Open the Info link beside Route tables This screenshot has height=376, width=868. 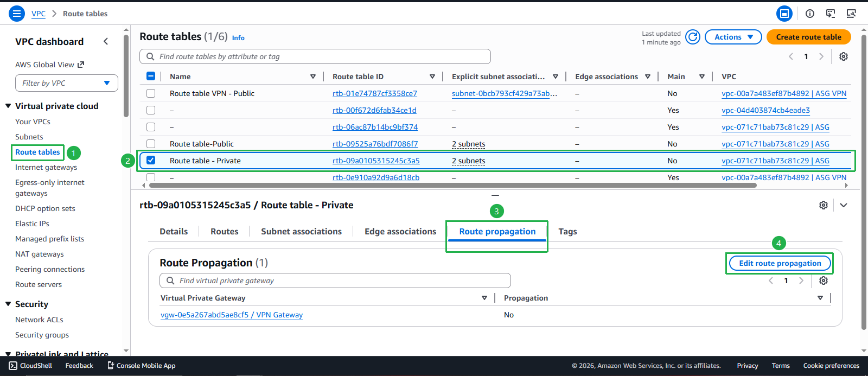[238, 38]
